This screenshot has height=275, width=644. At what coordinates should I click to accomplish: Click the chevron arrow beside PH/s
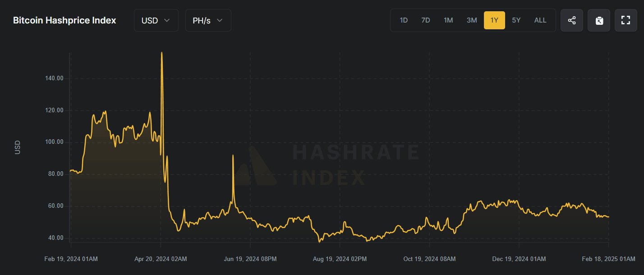click(x=220, y=20)
